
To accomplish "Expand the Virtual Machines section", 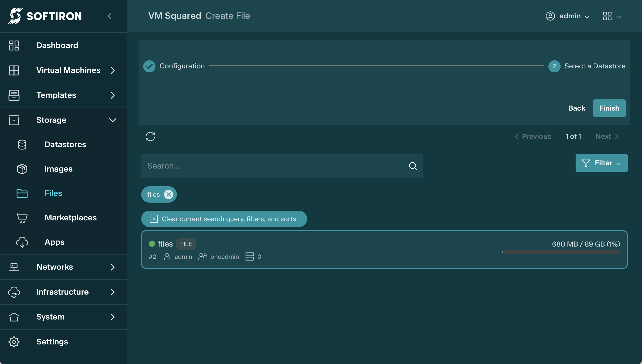I will (x=68, y=70).
